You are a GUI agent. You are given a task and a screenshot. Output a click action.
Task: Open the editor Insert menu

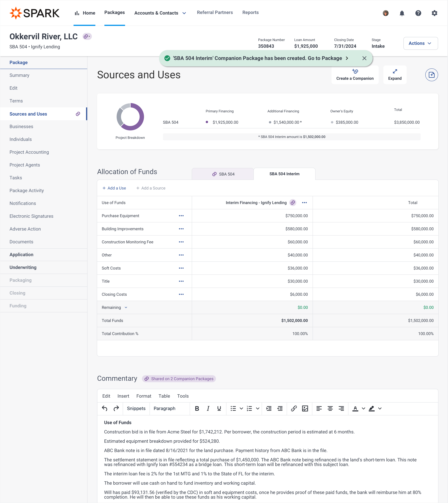[123, 396]
